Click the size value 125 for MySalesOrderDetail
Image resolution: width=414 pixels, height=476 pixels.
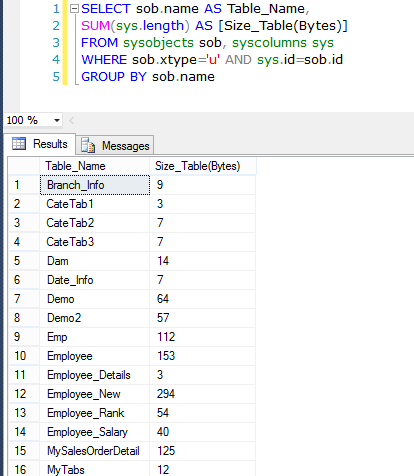coord(203,451)
